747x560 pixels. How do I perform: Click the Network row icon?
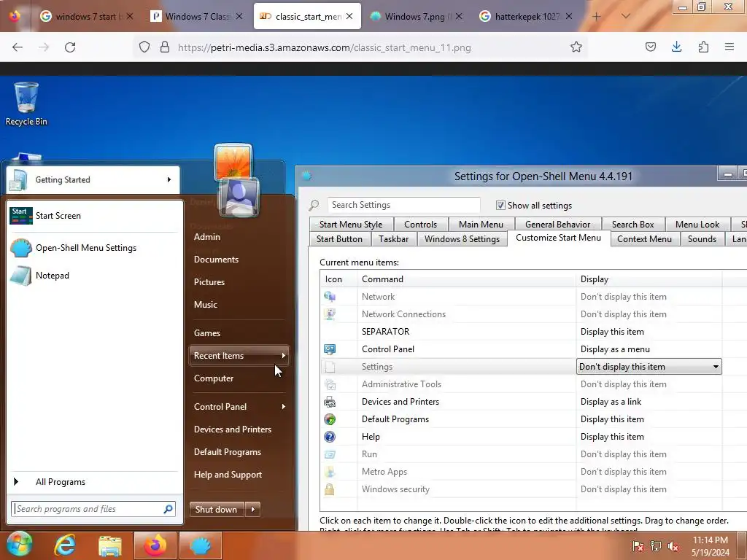tap(330, 297)
